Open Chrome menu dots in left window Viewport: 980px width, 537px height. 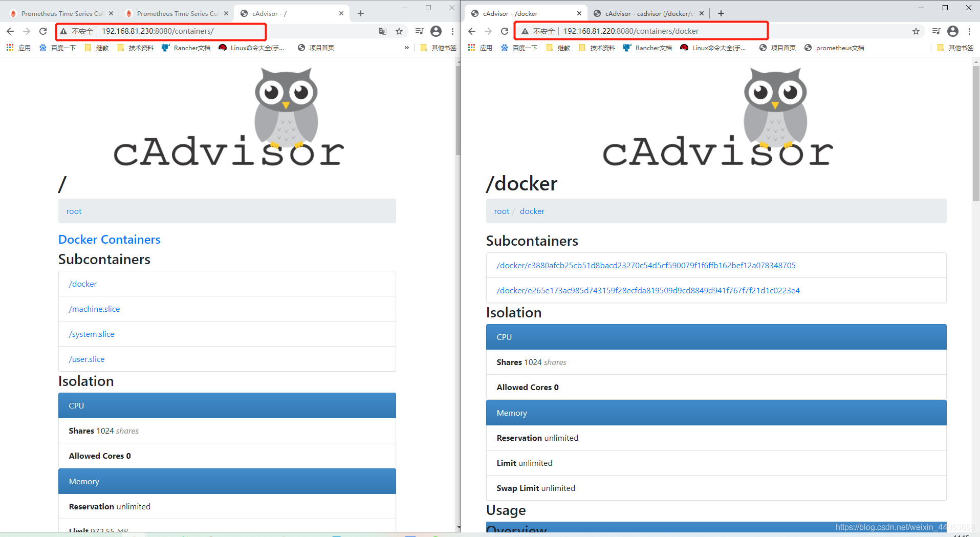click(x=452, y=31)
